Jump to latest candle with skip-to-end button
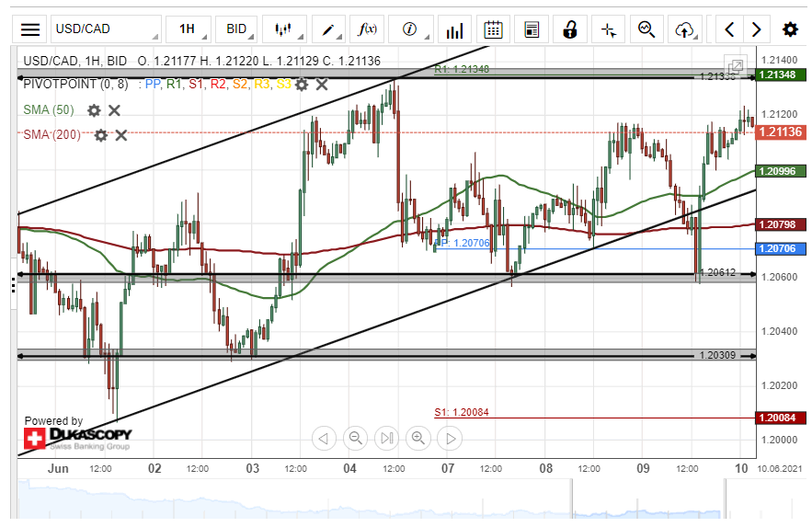This screenshot has width=812, height=527. tap(387, 438)
